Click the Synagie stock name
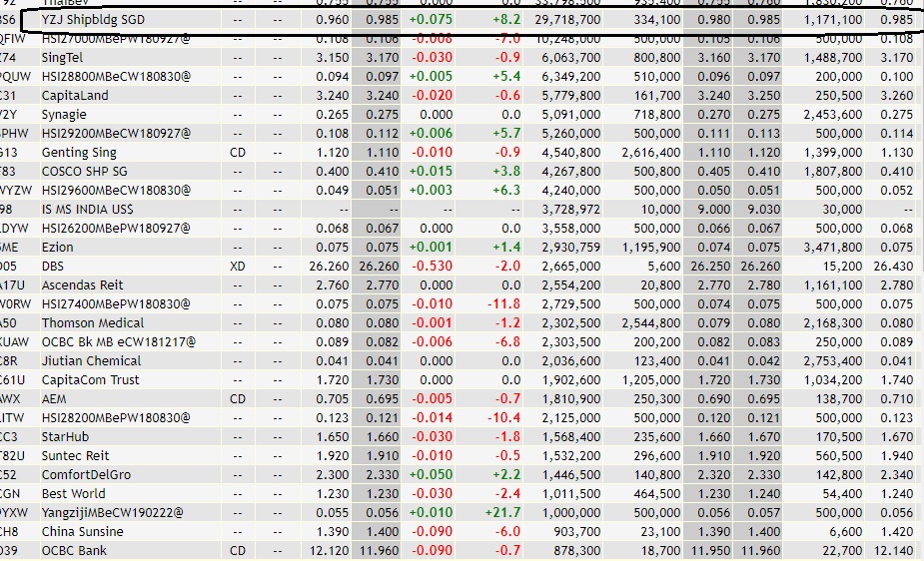This screenshot has width=924, height=561. click(x=64, y=115)
